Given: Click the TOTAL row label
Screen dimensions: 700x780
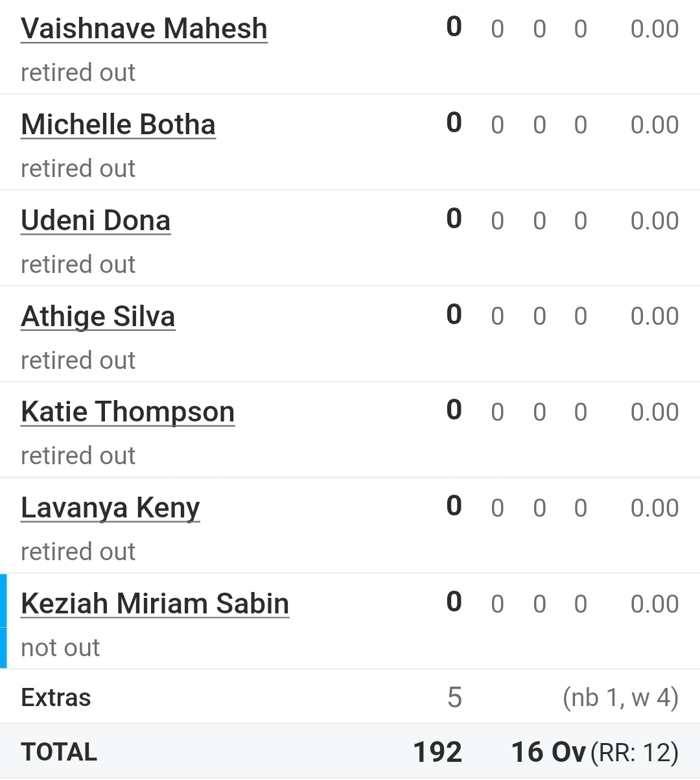Looking at the screenshot, I should tap(59, 752).
